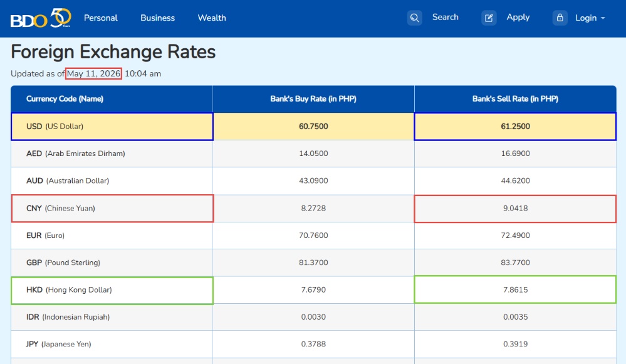Screen dimensions: 626x364
Task: Click the Bank's Buy Rate column header
Action: (313, 99)
